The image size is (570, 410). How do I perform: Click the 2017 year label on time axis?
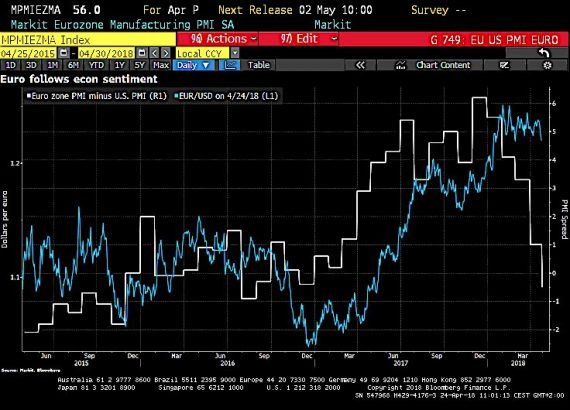click(x=401, y=363)
